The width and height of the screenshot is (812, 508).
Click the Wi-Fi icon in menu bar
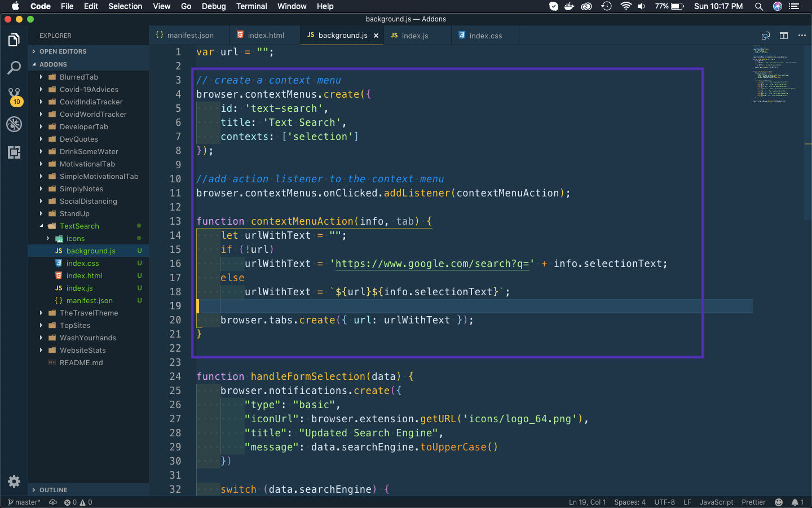[x=625, y=6]
